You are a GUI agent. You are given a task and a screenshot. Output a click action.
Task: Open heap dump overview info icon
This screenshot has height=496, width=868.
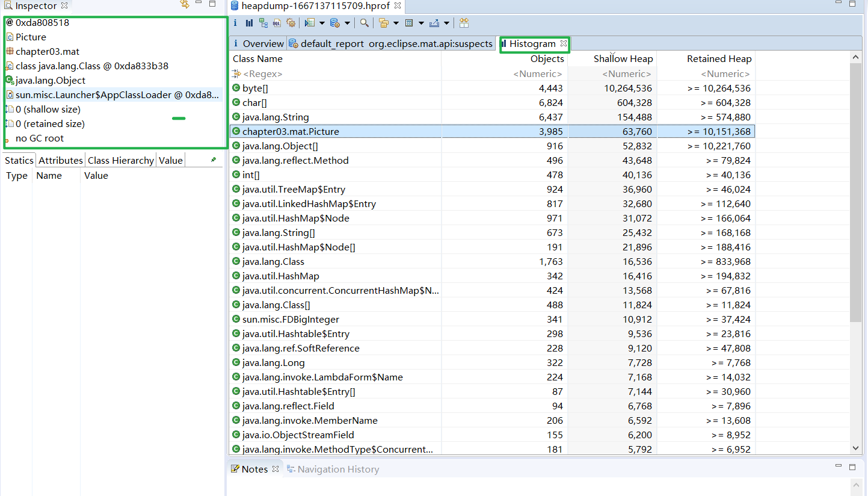tap(235, 23)
